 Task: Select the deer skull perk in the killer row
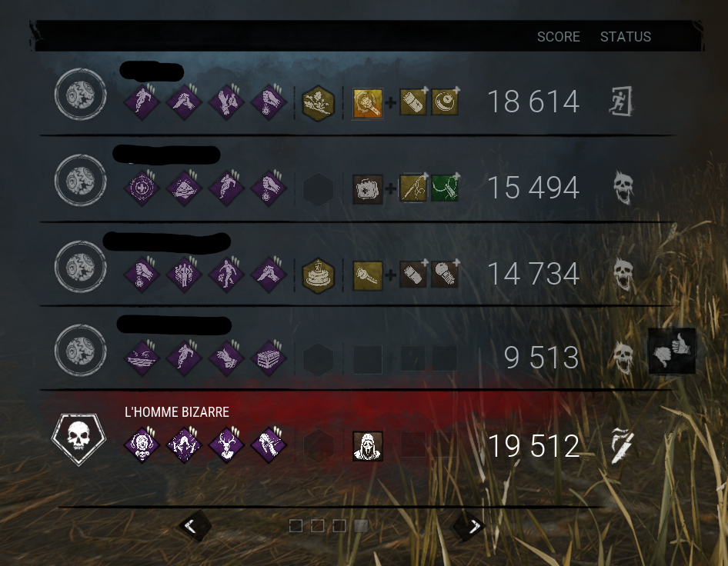coord(226,445)
